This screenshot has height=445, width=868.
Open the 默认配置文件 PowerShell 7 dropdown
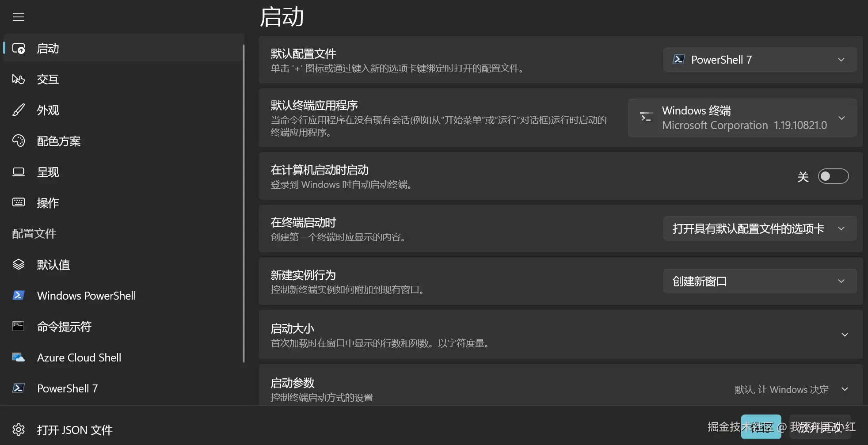pyautogui.click(x=760, y=60)
